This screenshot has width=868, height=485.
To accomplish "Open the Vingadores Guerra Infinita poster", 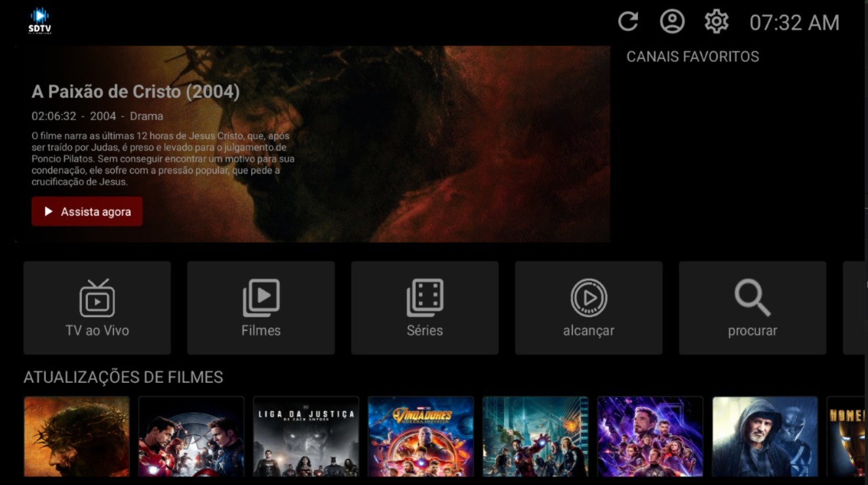I will click(x=421, y=436).
